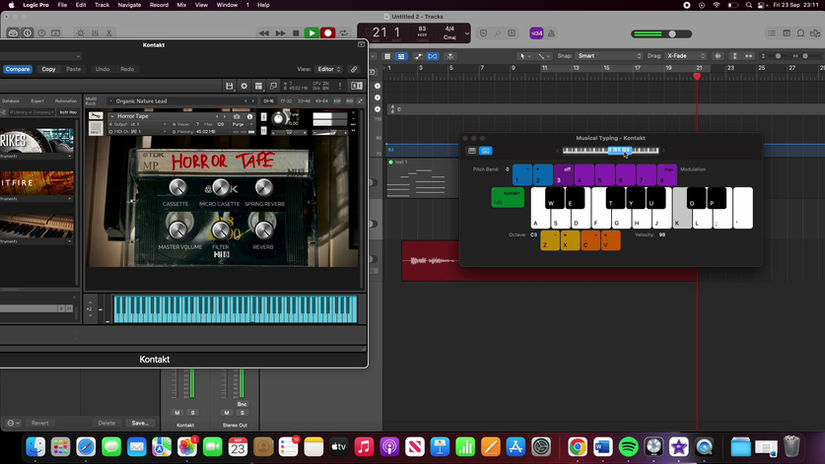Open Google Chrome from the dock
The image size is (825, 464).
tap(577, 447)
